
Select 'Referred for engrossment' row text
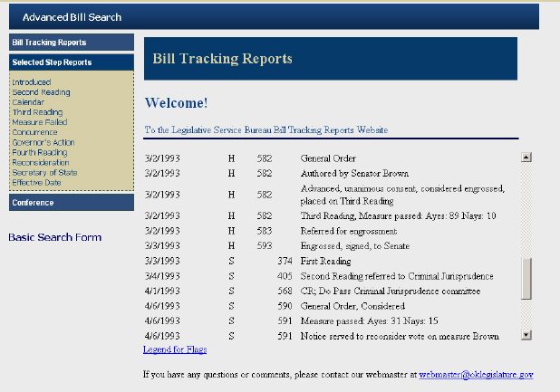349,231
